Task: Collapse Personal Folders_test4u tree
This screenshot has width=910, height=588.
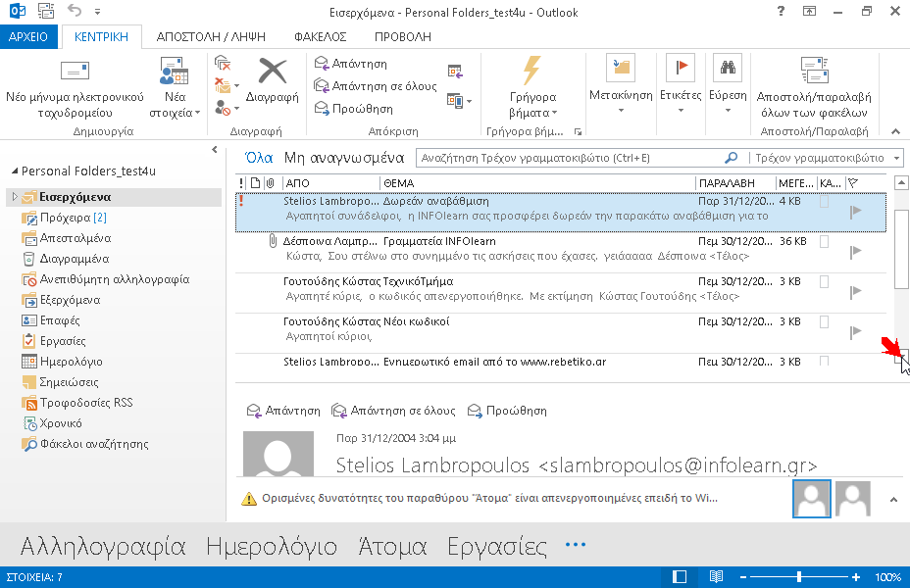Action: 15,171
